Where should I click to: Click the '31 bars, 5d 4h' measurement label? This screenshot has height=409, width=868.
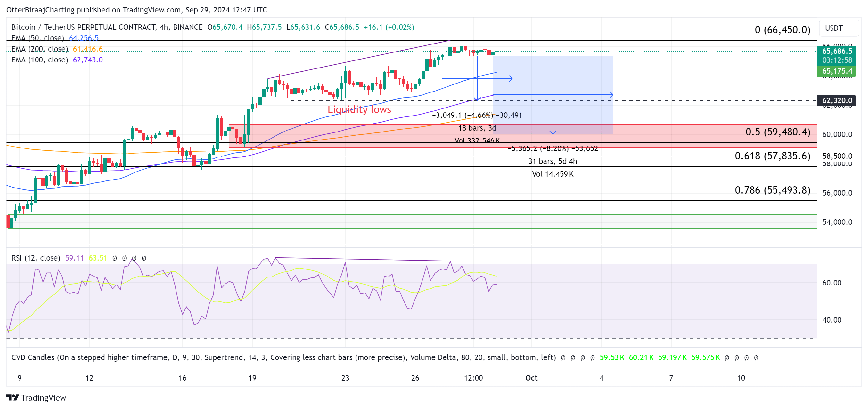552,161
